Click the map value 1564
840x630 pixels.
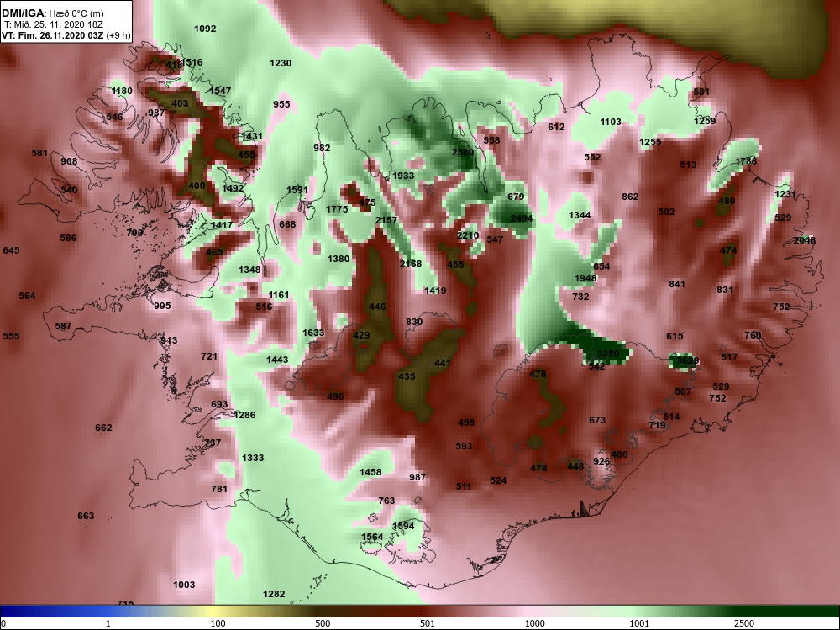click(x=372, y=537)
